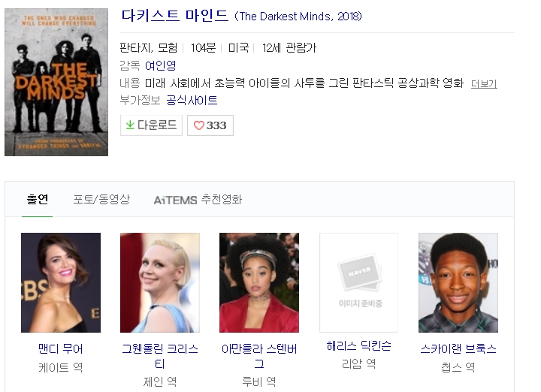541x392 pixels.
Task: Click 맨디 무어's photo
Action: pyautogui.click(x=61, y=282)
